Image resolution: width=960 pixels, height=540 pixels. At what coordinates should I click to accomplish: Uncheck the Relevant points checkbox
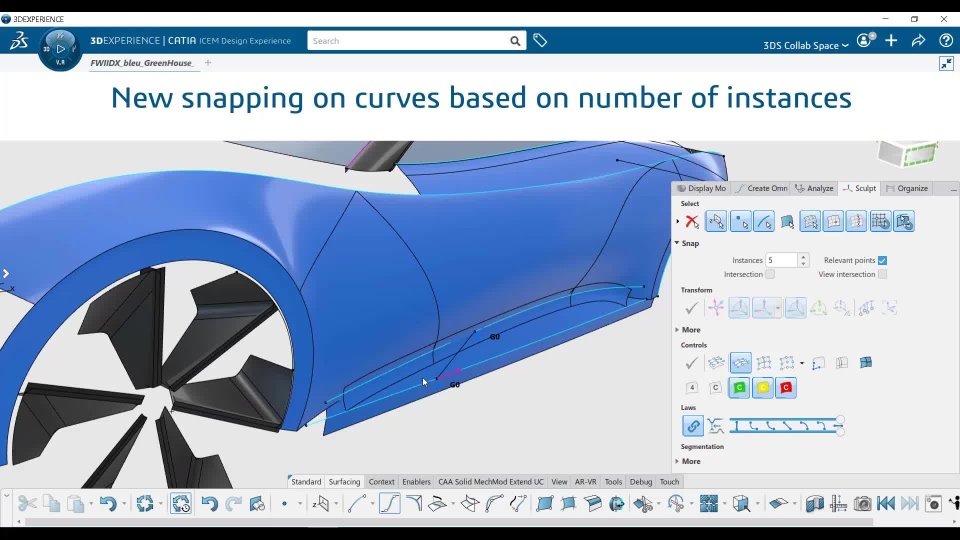882,260
